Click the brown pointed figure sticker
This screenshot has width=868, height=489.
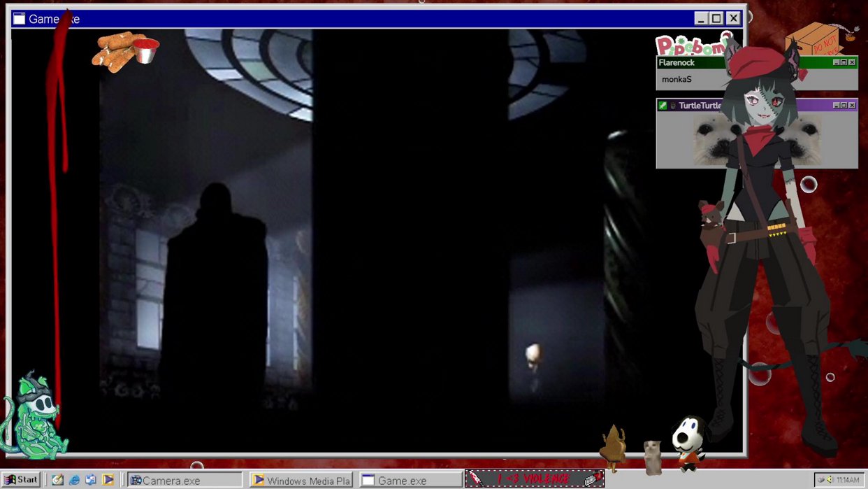click(614, 448)
